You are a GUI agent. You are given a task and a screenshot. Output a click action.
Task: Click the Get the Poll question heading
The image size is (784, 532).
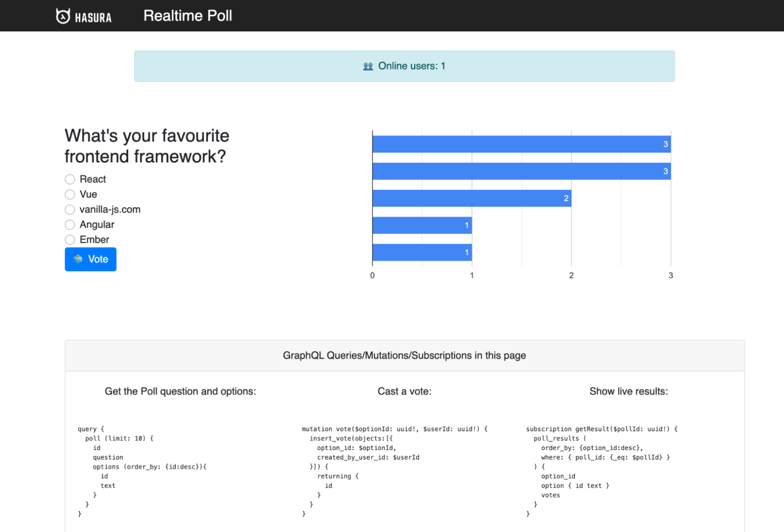coord(180,391)
